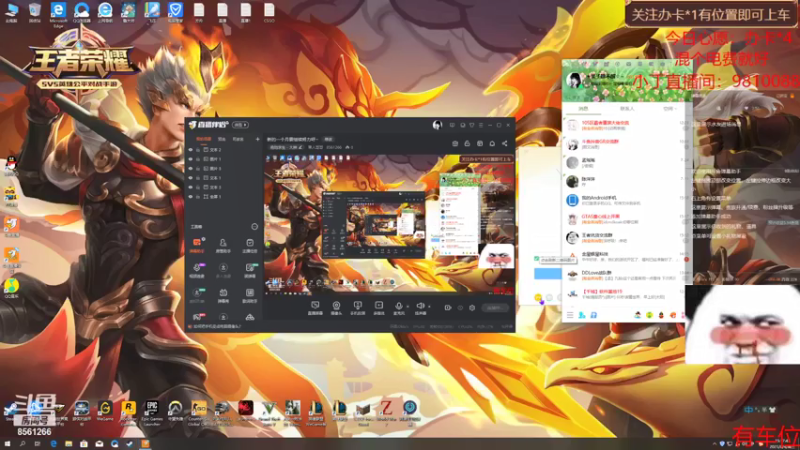800x450 pixels.
Task: Click the notification bell icon in streaming app
Action: tap(492, 144)
